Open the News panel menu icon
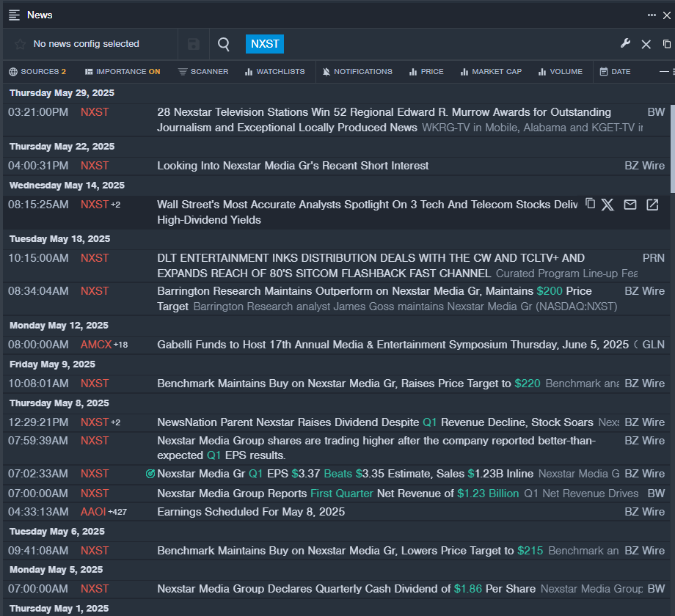675x616 pixels. [14, 15]
